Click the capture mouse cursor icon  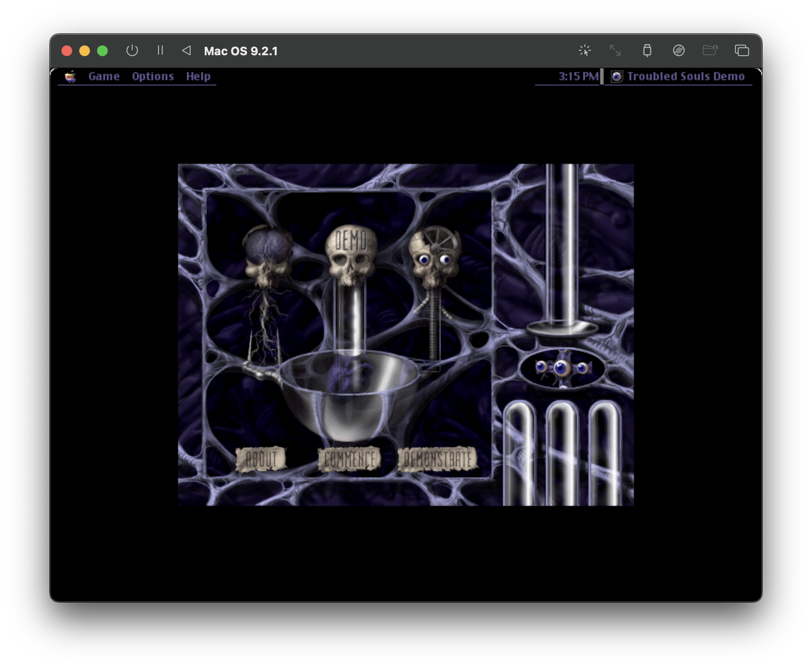[x=585, y=50]
